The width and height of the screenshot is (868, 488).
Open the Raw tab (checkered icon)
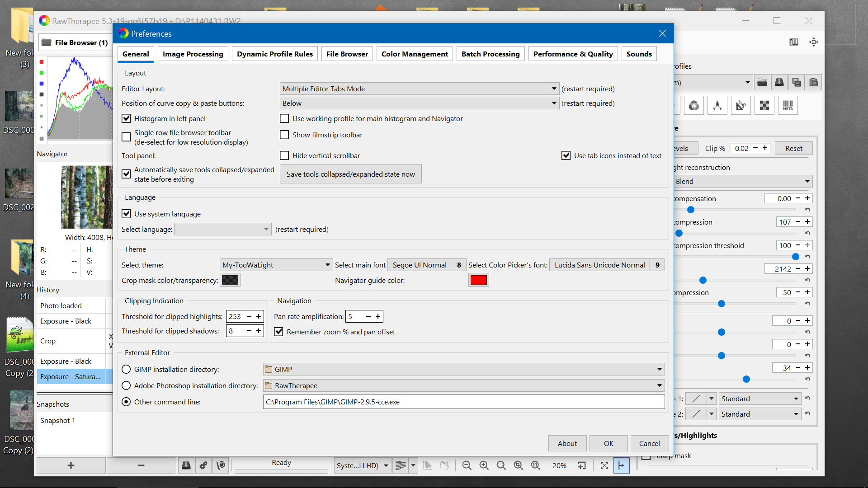tap(764, 105)
